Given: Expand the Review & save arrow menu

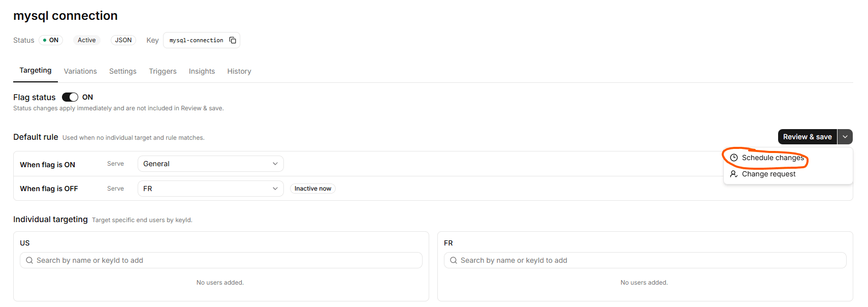Looking at the screenshot, I should (x=845, y=137).
